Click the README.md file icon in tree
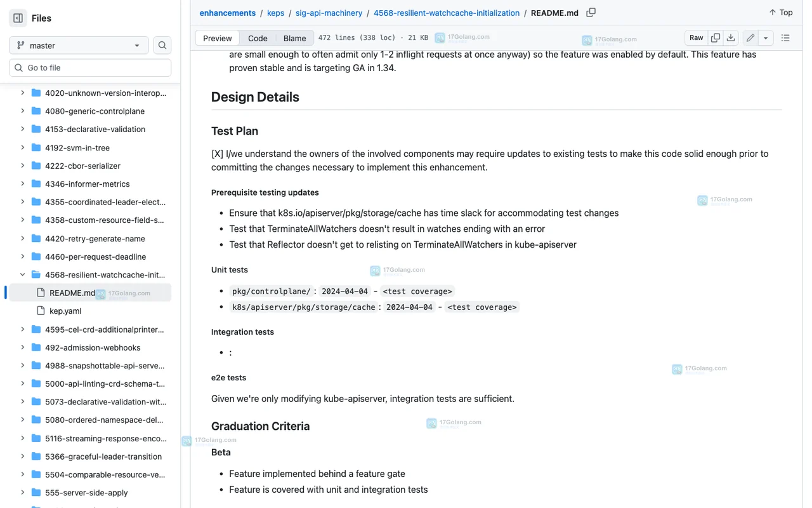The height and width of the screenshot is (508, 812). point(41,293)
